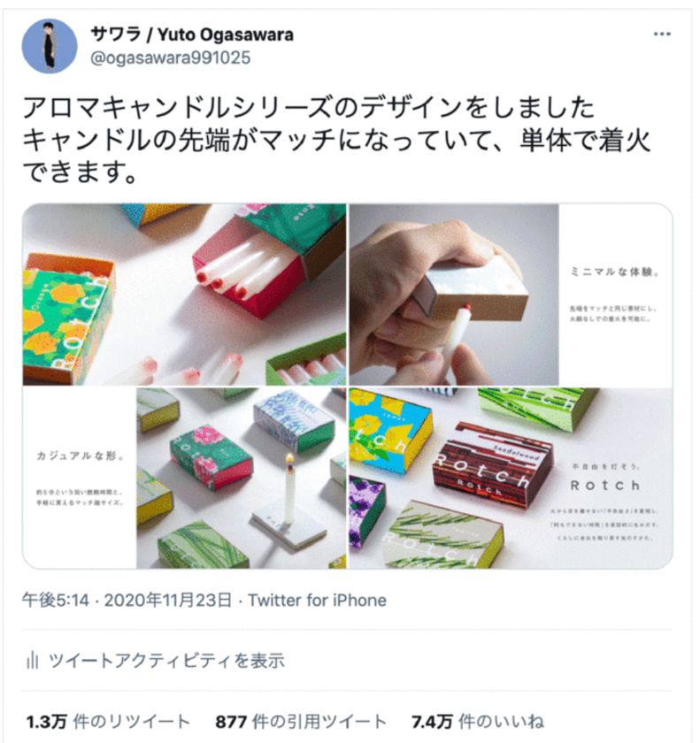
Task: Click the ミニマルな体験 caption panel
Action: tap(616, 295)
